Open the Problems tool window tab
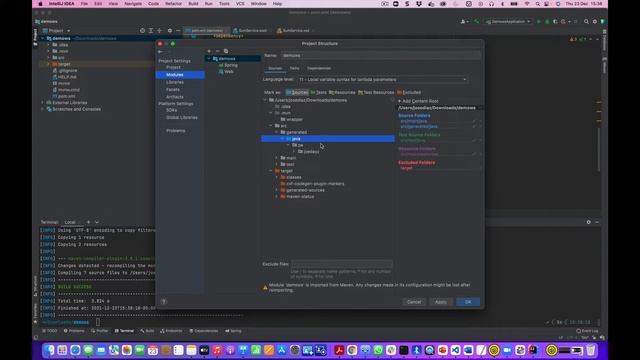This screenshot has height=360, width=640. [74, 331]
